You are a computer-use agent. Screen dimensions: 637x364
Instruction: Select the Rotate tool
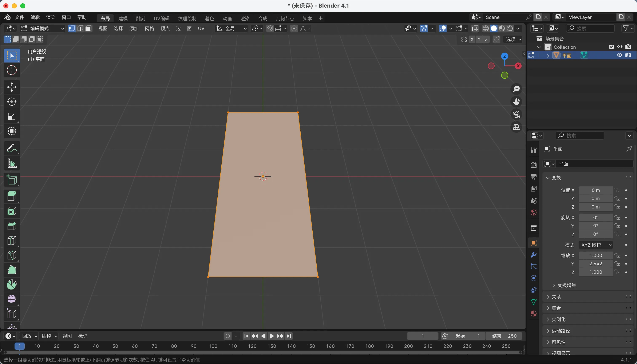tap(12, 102)
